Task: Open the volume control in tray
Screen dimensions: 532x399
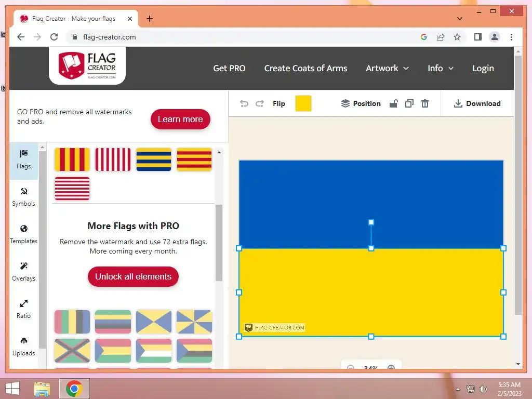Action: (x=483, y=389)
